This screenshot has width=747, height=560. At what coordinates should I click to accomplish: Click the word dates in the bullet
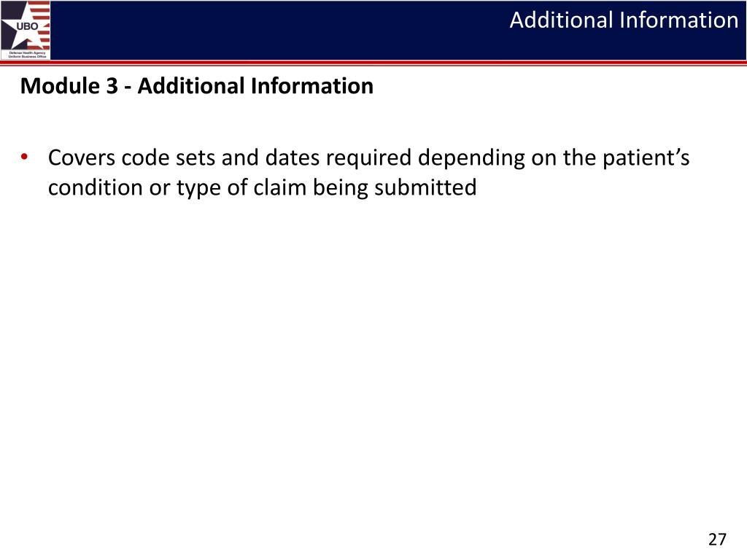[x=292, y=157]
